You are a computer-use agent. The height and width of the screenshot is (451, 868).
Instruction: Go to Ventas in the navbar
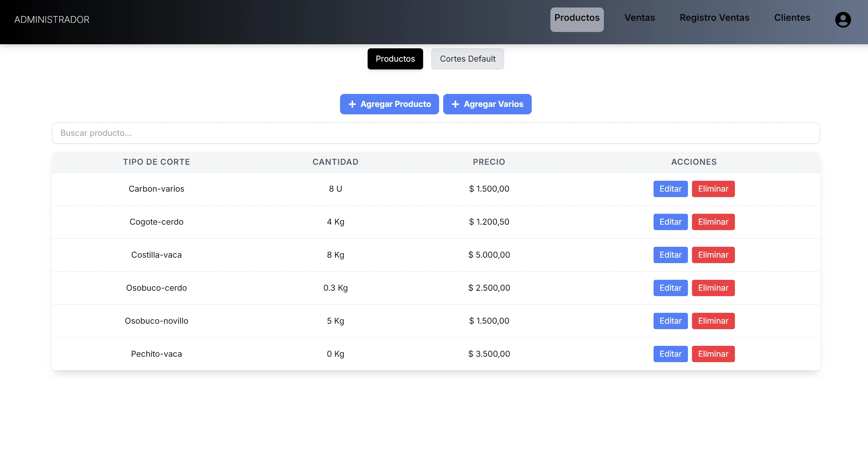point(640,18)
